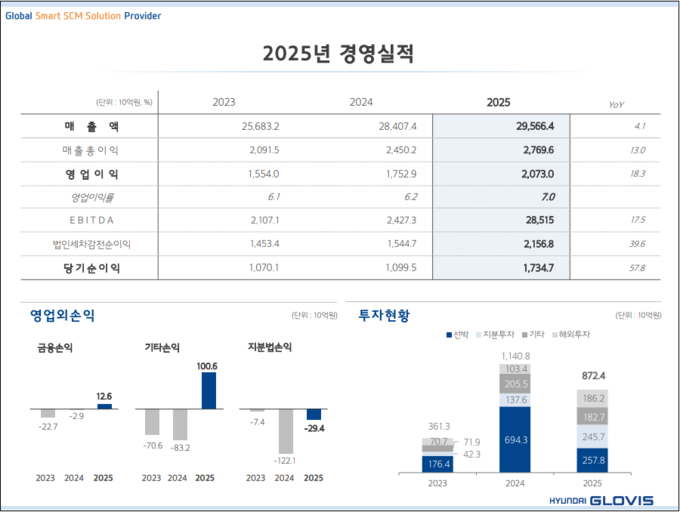This screenshot has height=512, width=680.
Task: Click the 해외투자 legend marker
Action: (556, 334)
